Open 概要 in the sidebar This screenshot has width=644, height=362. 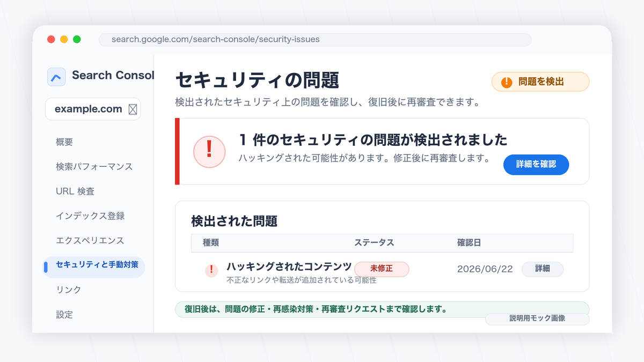(64, 142)
